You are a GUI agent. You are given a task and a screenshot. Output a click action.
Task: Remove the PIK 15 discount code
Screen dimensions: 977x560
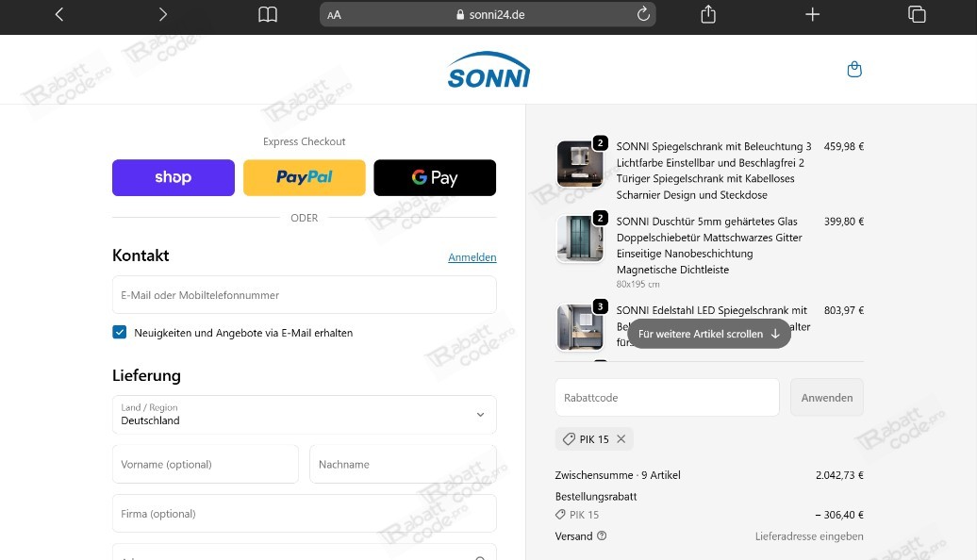621,439
